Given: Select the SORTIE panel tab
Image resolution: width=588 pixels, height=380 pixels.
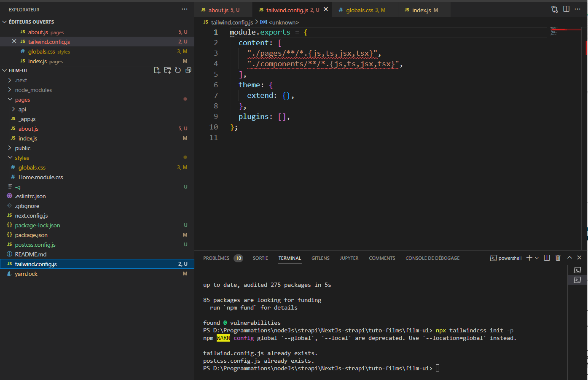Looking at the screenshot, I should click(260, 258).
